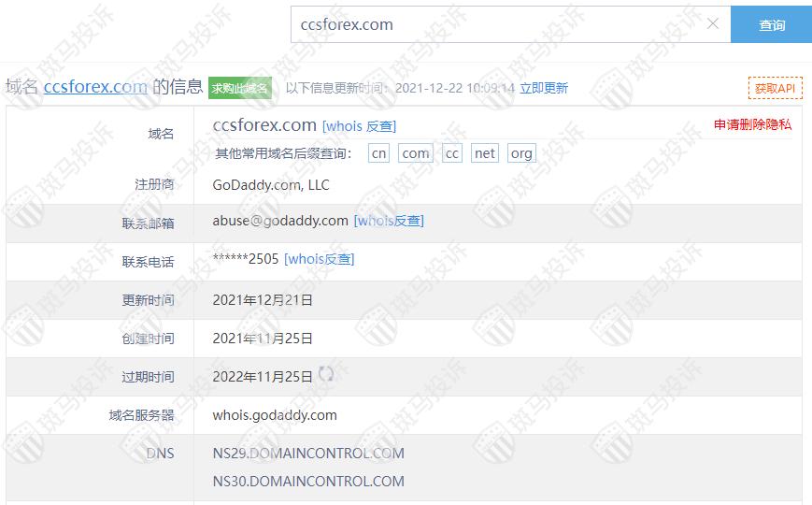Click 申请删除隐私 red link
Image resolution: width=812 pixels, height=505 pixels.
pyautogui.click(x=752, y=124)
